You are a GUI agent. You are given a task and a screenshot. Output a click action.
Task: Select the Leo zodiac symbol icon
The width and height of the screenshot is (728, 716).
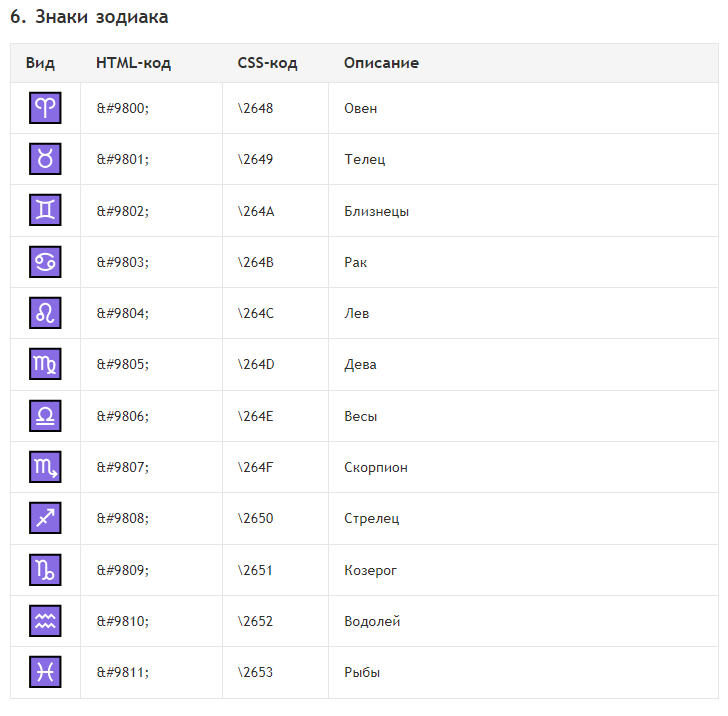coord(45,313)
